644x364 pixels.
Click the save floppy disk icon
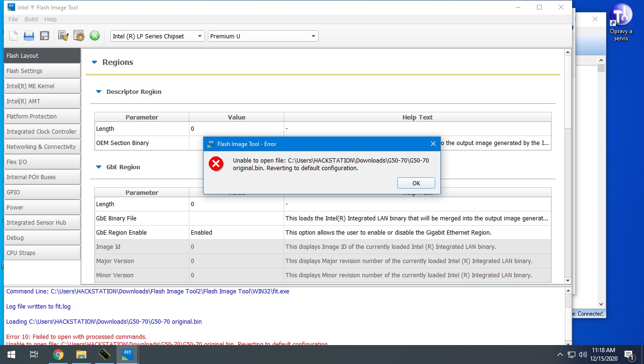click(x=45, y=36)
